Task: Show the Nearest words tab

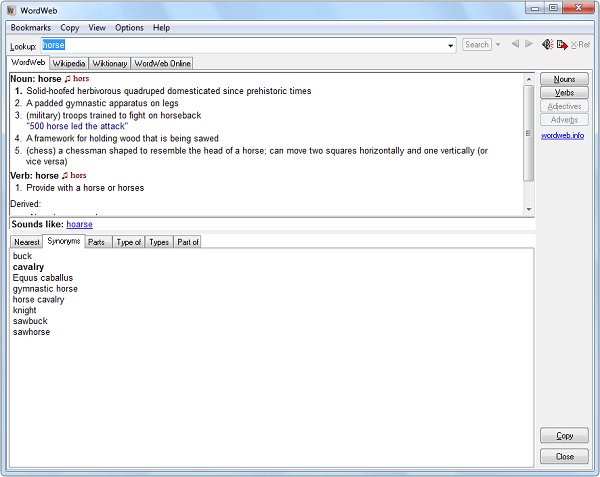Action: point(27,242)
